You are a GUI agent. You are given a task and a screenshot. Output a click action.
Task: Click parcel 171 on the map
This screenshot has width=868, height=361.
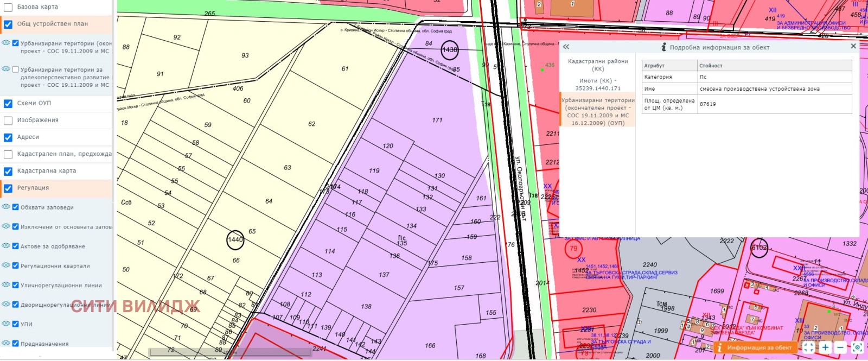[437, 121]
